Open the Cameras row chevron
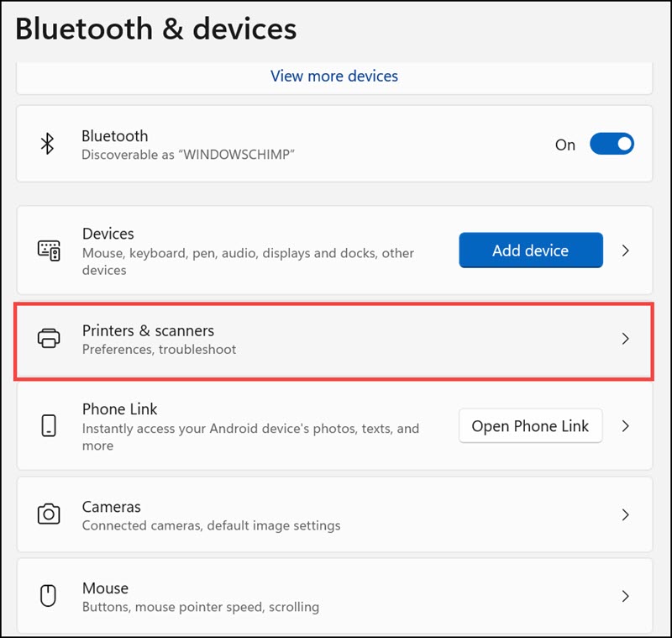This screenshot has height=638, width=672. pyautogui.click(x=625, y=514)
